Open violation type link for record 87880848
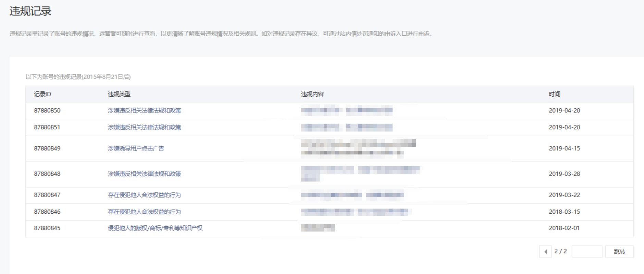The image size is (644, 274). [144, 174]
